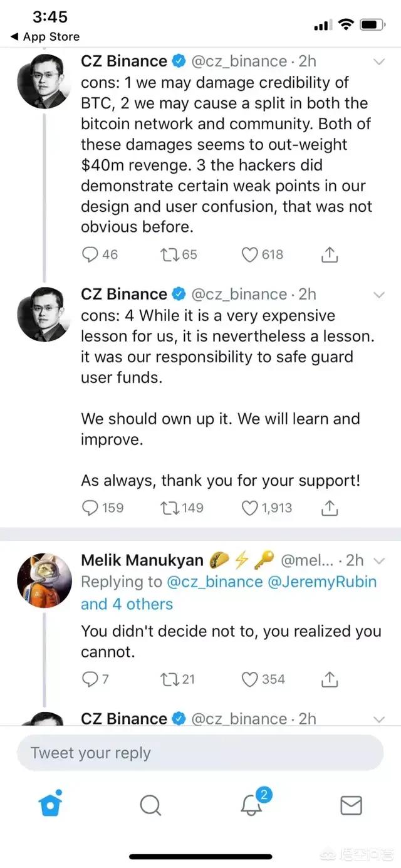Share the 'cons: 1' tweet with 618 likes

(330, 254)
